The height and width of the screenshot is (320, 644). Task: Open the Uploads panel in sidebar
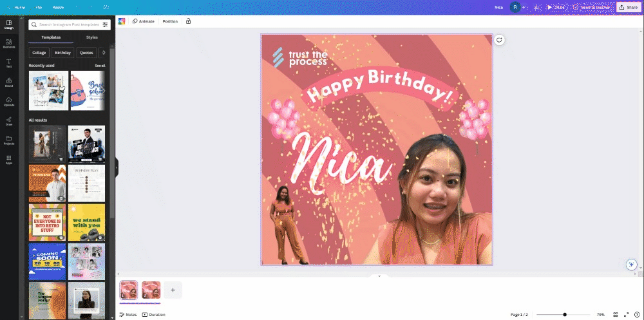click(8, 102)
